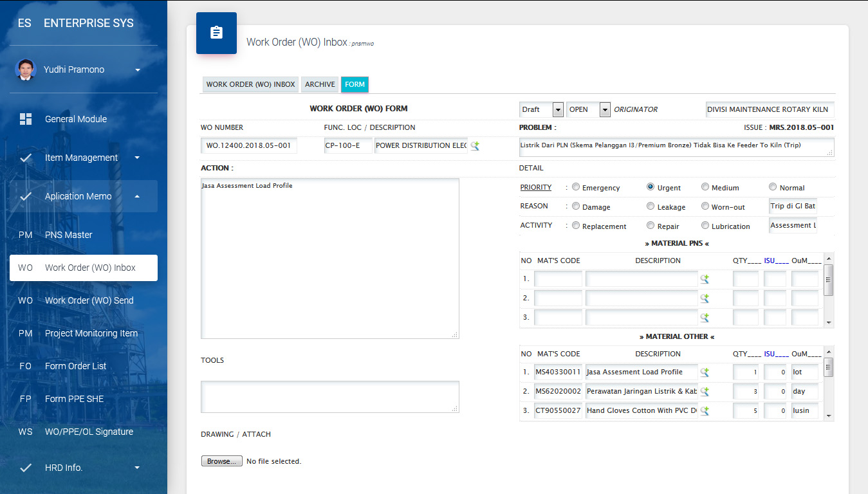Screen dimensions: 868x494
Task: Open material lookup for Material PNS row 2
Action: point(705,298)
